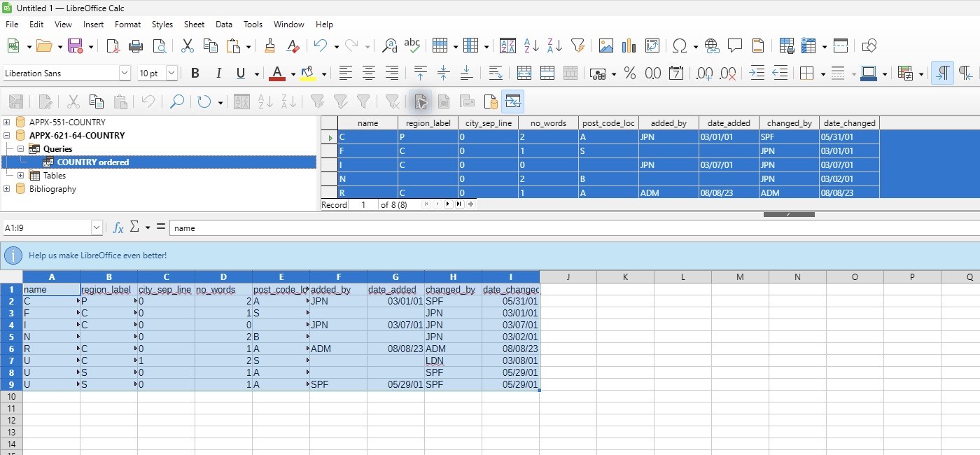Click the Print icon
The width and height of the screenshot is (980, 455).
[136, 45]
